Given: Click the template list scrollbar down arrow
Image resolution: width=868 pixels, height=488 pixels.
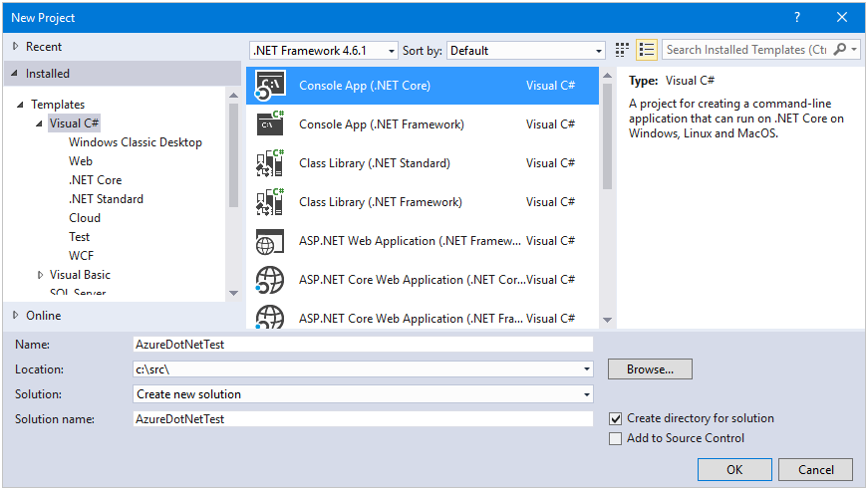Looking at the screenshot, I should tap(607, 320).
